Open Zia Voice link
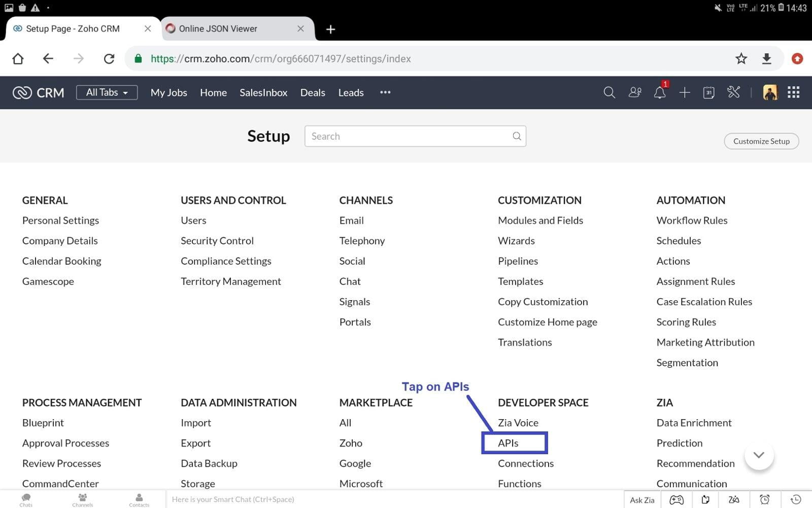812x508 pixels. coord(518,423)
